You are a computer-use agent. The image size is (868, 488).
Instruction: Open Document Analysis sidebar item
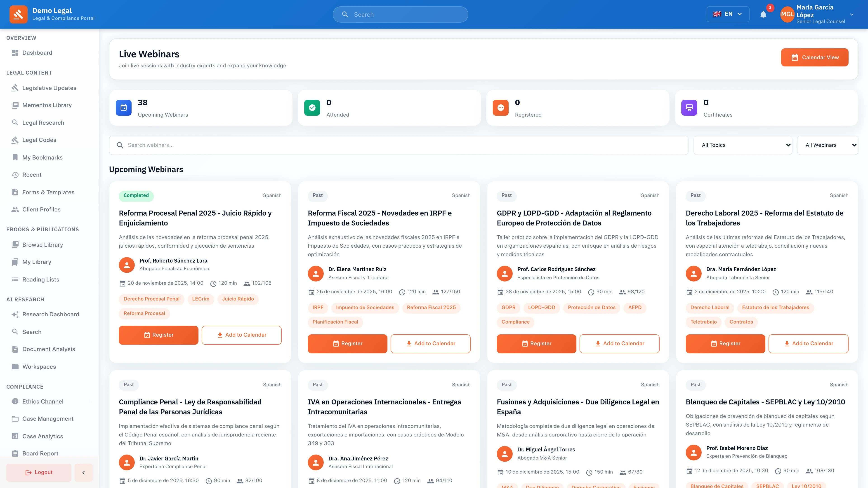click(x=49, y=349)
